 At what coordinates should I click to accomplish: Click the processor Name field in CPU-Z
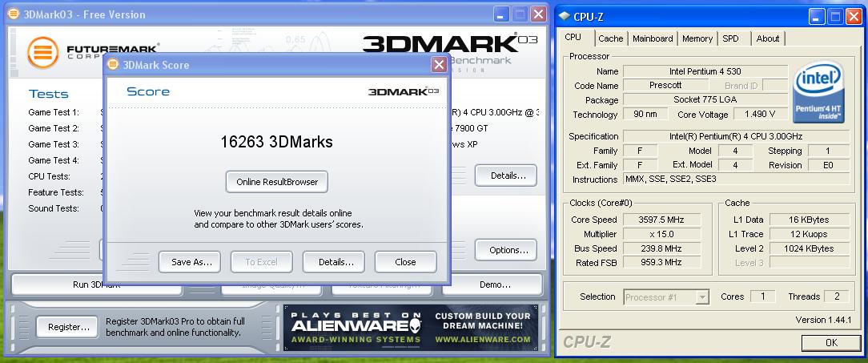pos(705,71)
